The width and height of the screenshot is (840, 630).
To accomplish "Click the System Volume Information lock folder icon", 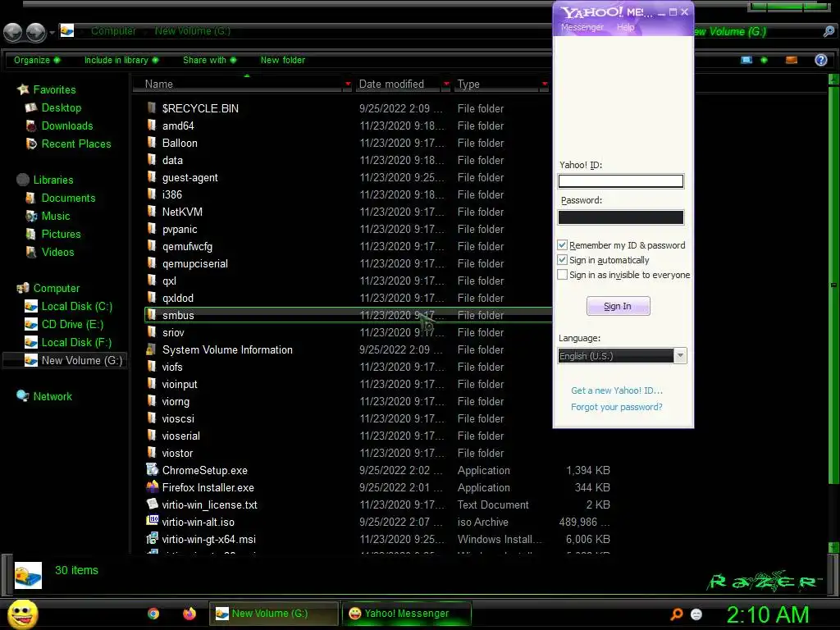I will pos(152,349).
